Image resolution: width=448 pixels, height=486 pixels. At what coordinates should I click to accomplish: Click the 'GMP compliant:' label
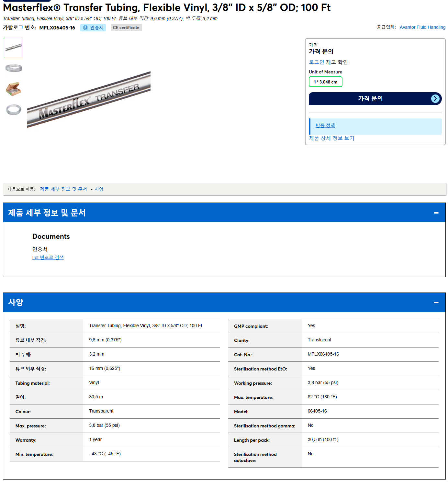pyautogui.click(x=251, y=326)
